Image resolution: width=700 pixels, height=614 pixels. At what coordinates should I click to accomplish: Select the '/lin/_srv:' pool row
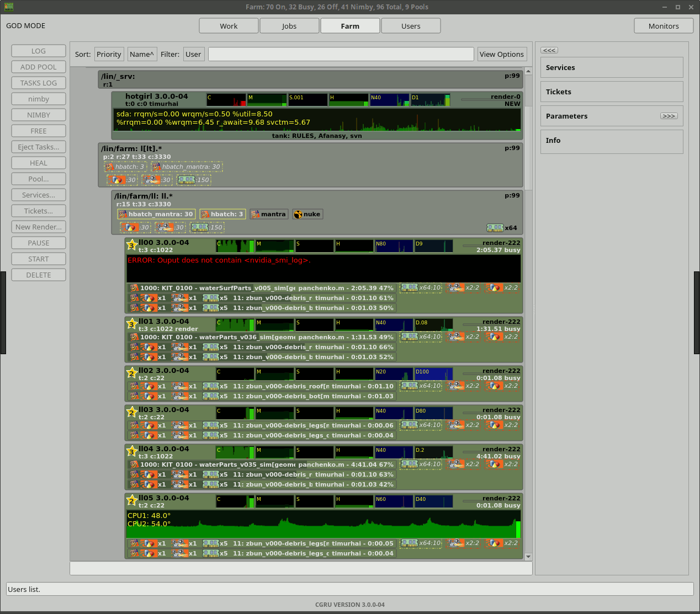click(x=310, y=80)
